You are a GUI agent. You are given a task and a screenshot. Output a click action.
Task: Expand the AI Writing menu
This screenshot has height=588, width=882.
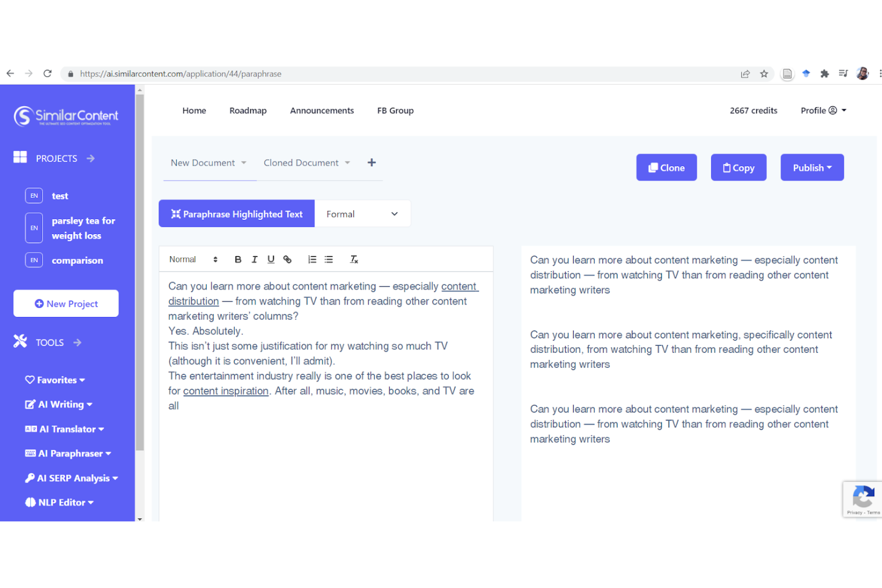(x=58, y=405)
